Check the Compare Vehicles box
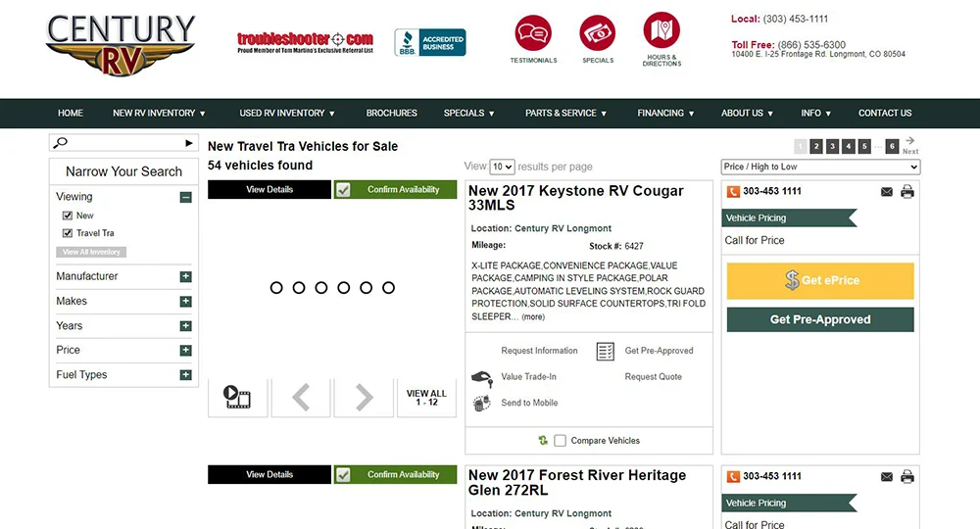 [x=560, y=440]
